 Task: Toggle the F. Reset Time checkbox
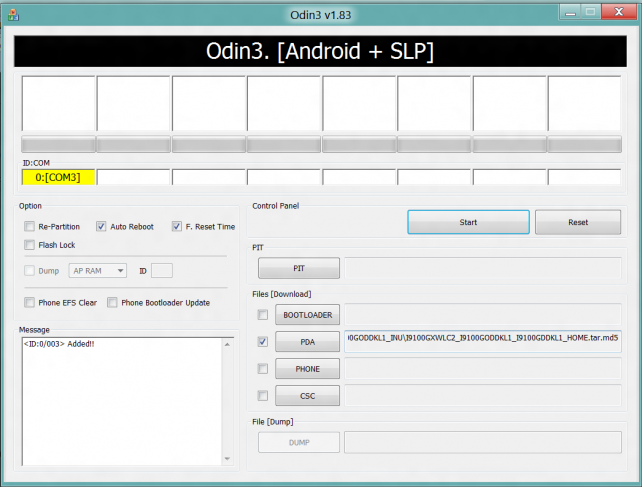[x=176, y=227]
